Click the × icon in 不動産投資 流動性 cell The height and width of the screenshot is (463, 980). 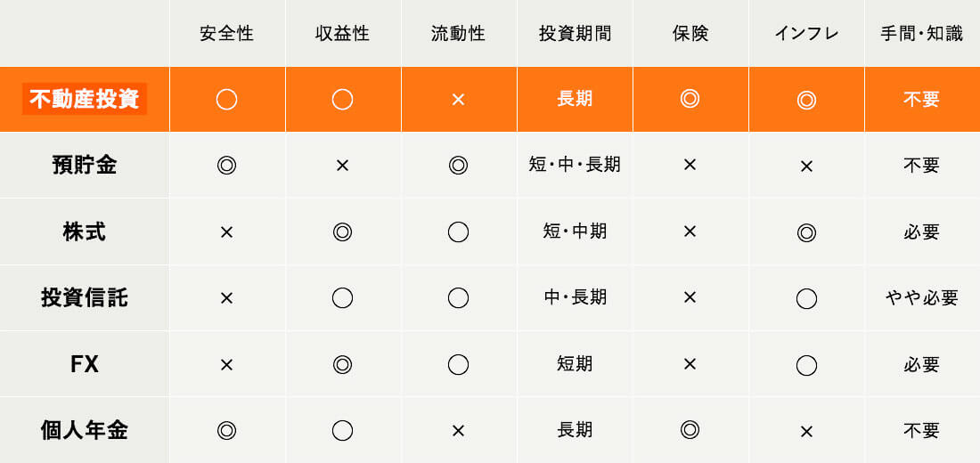point(458,100)
